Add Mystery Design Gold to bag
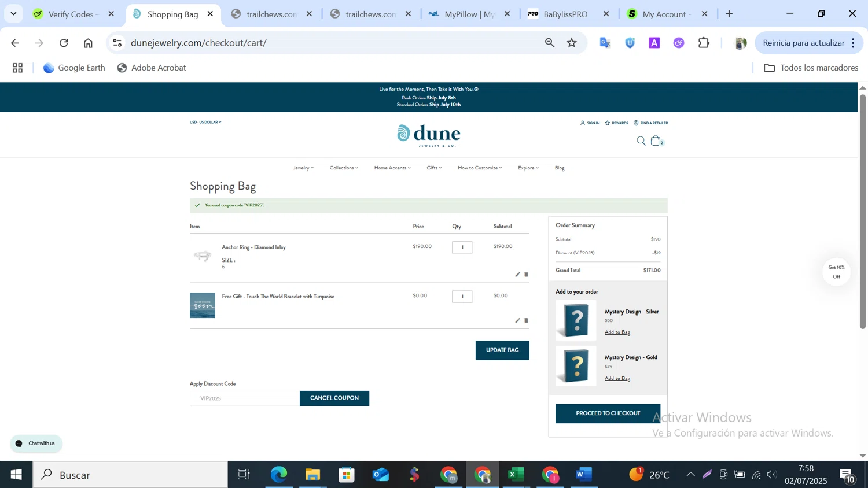The image size is (868, 488). click(617, 379)
